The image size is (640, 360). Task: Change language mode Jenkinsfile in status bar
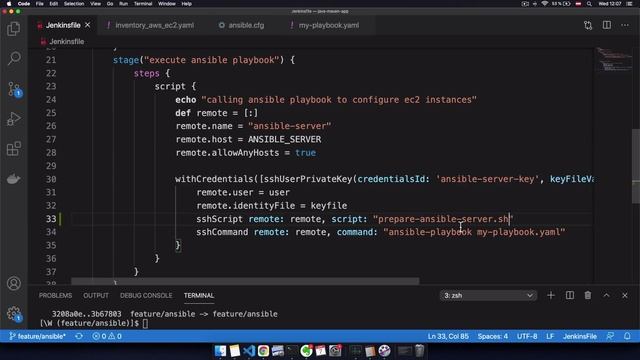pos(580,336)
